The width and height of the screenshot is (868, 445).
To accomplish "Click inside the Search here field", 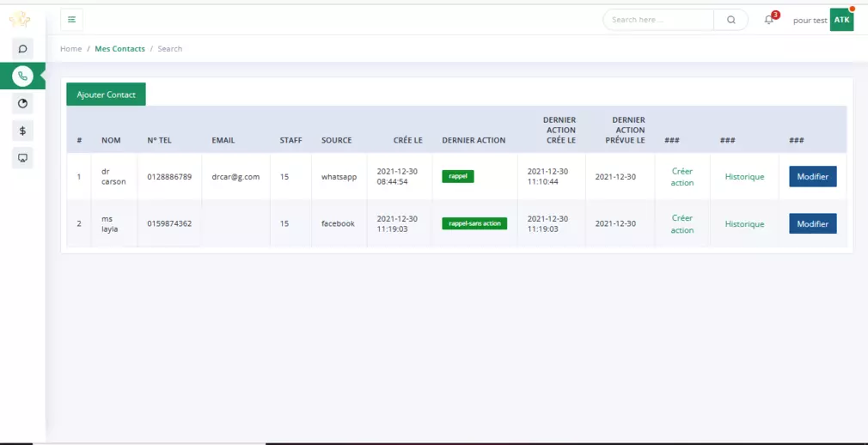I will (658, 20).
